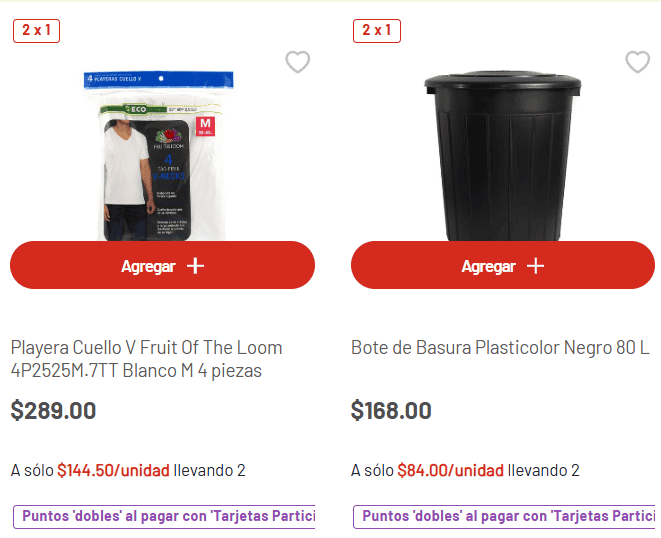Viewport: 661px width, 538px height.
Task: Open the Bote de Basura Plasticolor Negro title
Action: pos(500,348)
